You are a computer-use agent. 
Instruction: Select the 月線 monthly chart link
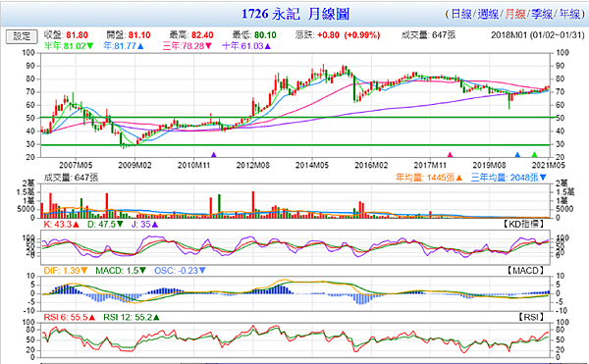click(515, 15)
